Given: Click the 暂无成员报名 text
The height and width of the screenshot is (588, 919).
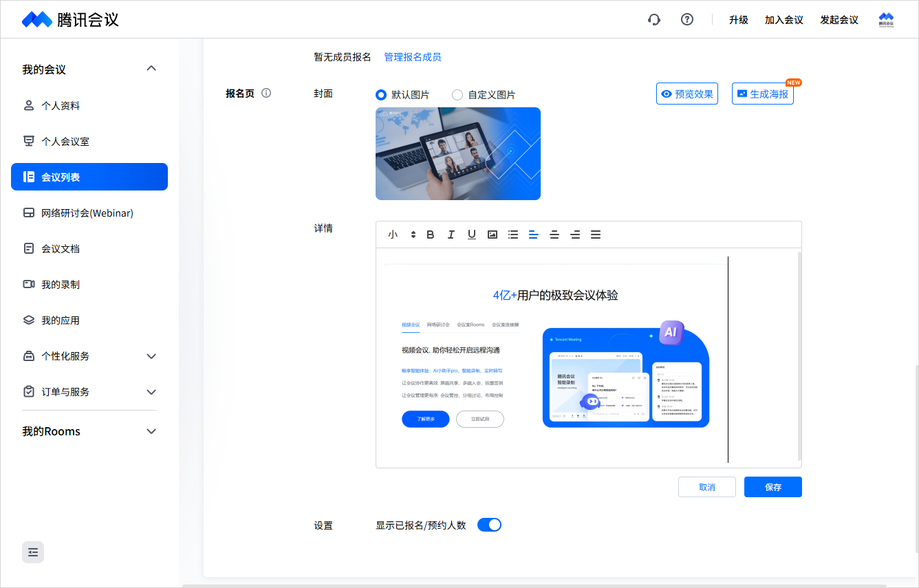Looking at the screenshot, I should 343,57.
